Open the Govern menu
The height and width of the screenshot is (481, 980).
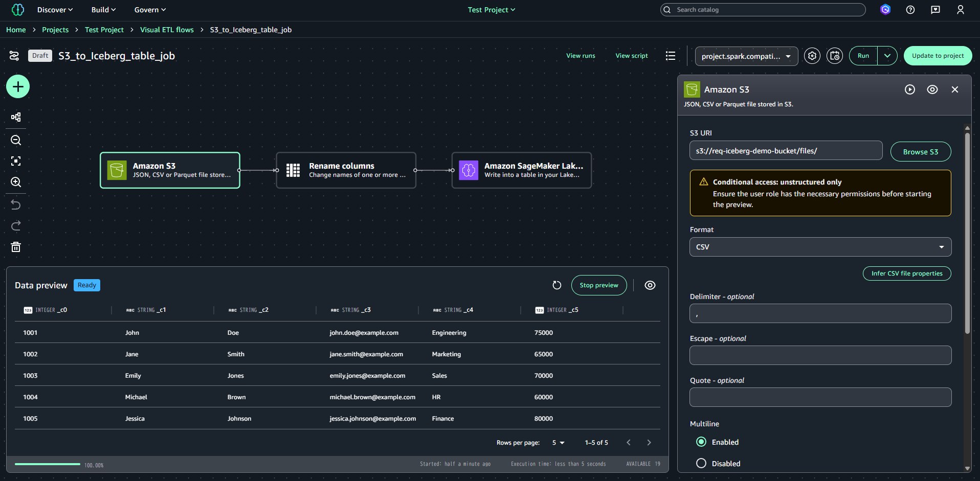point(150,10)
